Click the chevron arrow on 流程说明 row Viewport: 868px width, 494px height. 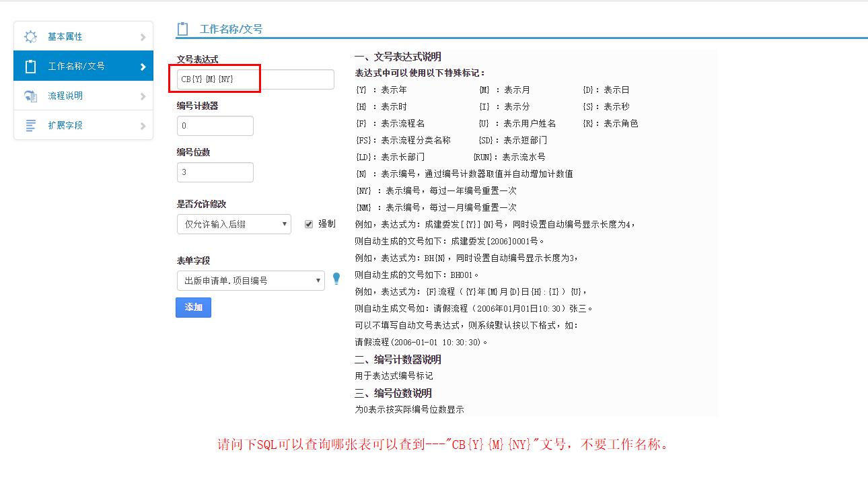pyautogui.click(x=143, y=96)
